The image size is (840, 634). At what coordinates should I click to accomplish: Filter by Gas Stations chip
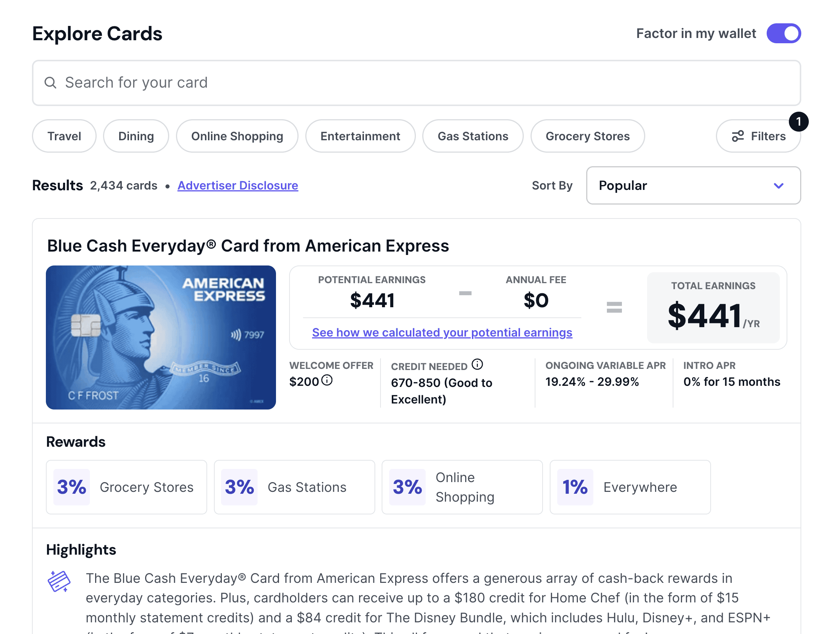pos(473,136)
